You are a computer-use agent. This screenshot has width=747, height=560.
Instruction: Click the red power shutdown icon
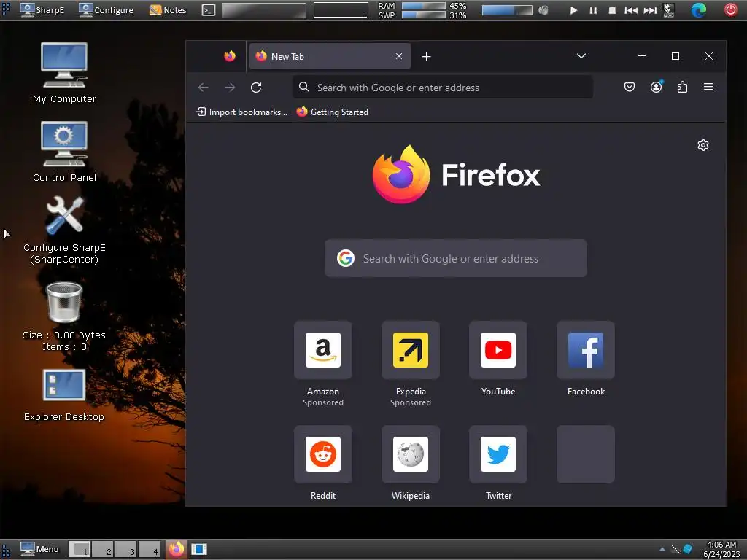pyautogui.click(x=731, y=9)
